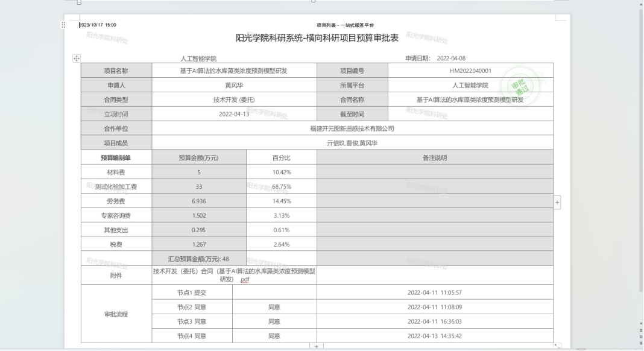Click timestamp 2022-04-11 11:08:09 for 节点2
This screenshot has height=351, width=644.
point(435,307)
